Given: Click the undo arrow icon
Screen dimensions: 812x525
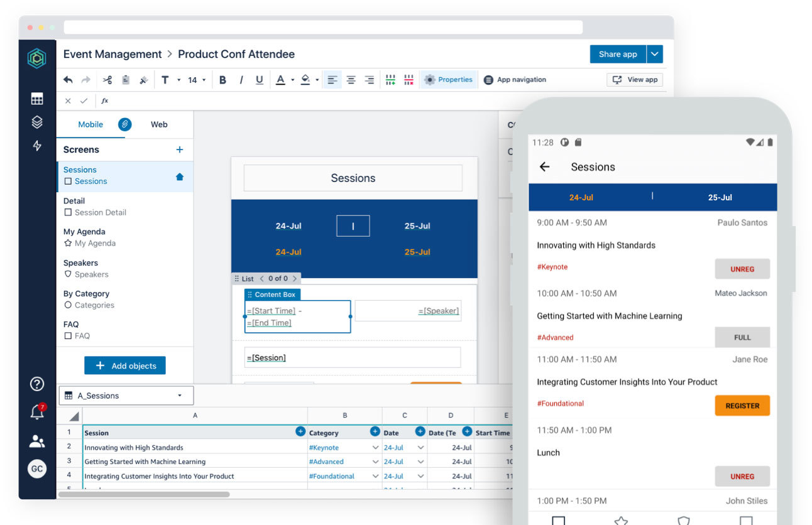Looking at the screenshot, I should [69, 79].
